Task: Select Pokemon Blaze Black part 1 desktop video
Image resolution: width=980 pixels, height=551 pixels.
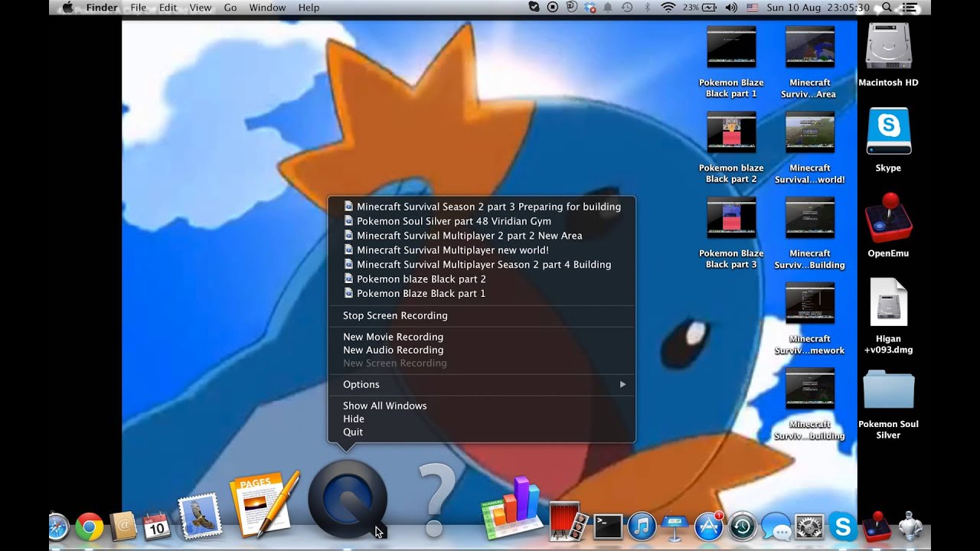Action: [x=731, y=61]
